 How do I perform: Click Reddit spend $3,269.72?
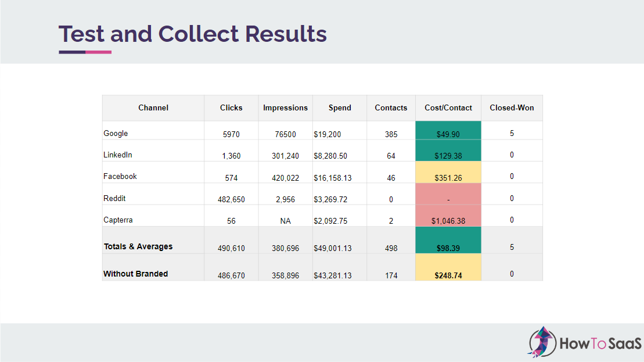(x=330, y=199)
